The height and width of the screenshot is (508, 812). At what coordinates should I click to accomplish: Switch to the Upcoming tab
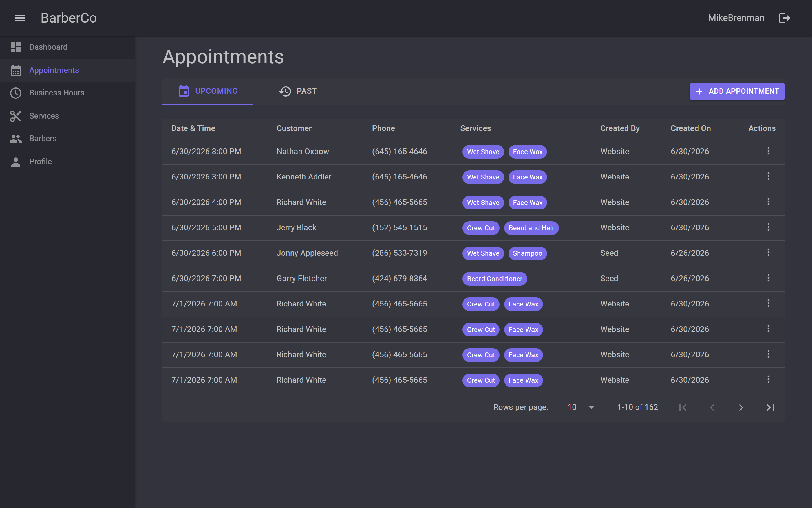click(x=207, y=91)
